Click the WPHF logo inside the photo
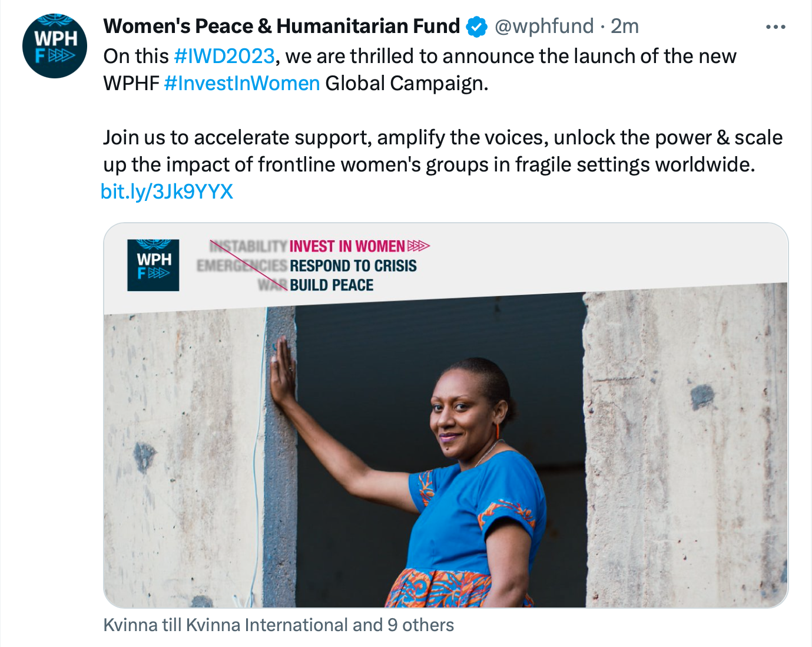 [153, 265]
